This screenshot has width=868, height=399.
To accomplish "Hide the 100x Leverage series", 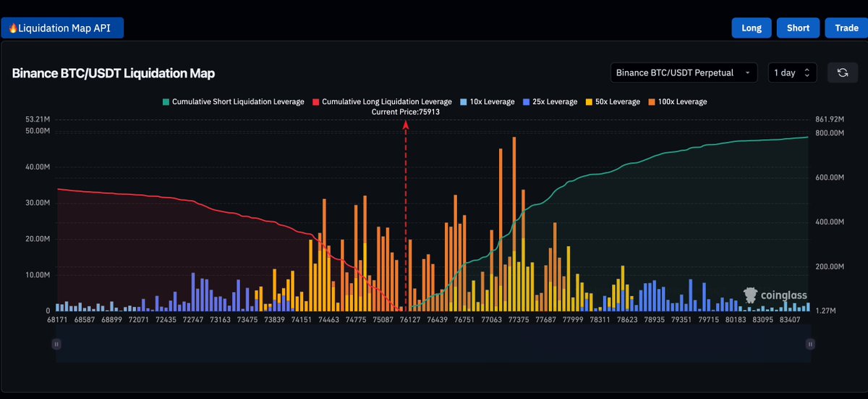I will [677, 102].
